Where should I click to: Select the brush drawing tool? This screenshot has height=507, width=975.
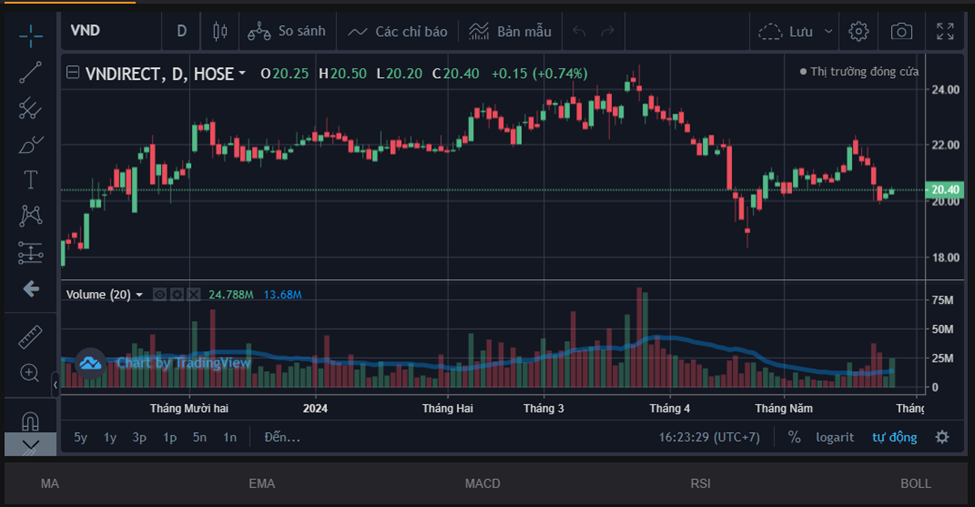tap(30, 145)
